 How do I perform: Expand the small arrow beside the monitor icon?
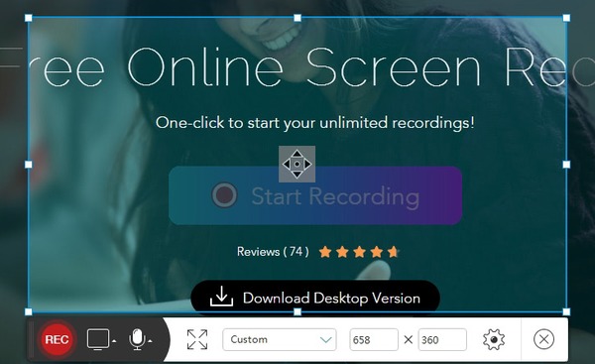114,341
